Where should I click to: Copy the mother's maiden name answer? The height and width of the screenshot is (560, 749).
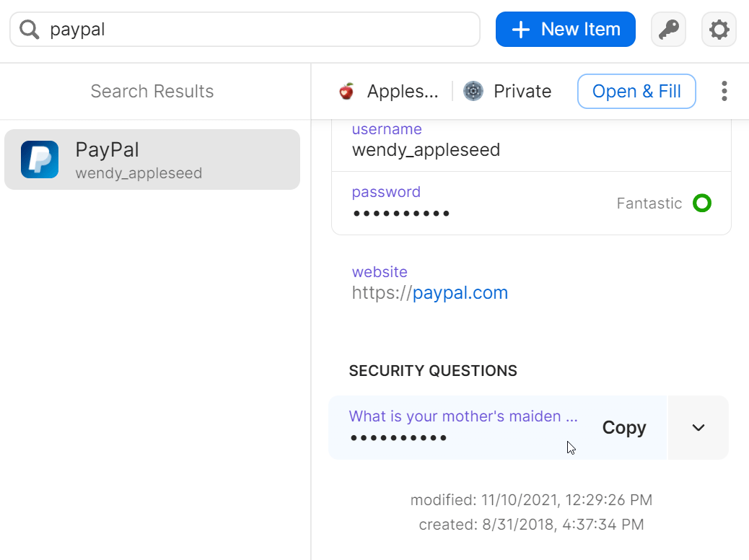pos(624,428)
